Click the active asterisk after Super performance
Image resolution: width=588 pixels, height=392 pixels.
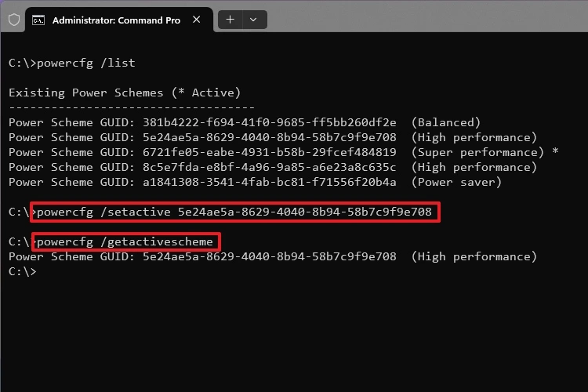[555, 151]
